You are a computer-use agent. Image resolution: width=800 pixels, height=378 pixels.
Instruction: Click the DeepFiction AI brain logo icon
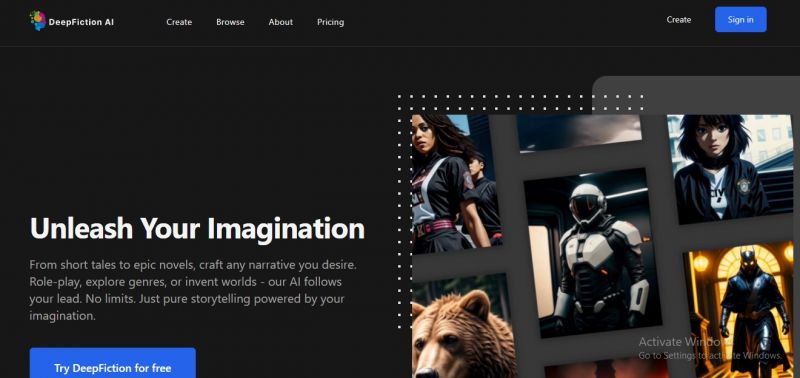[x=38, y=21]
